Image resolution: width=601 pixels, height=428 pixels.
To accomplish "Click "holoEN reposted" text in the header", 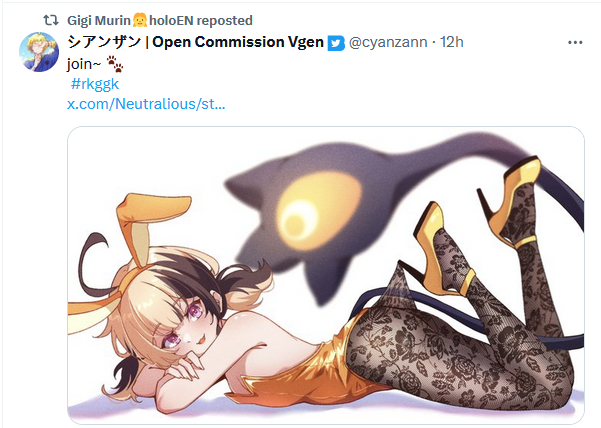I will [201, 20].
